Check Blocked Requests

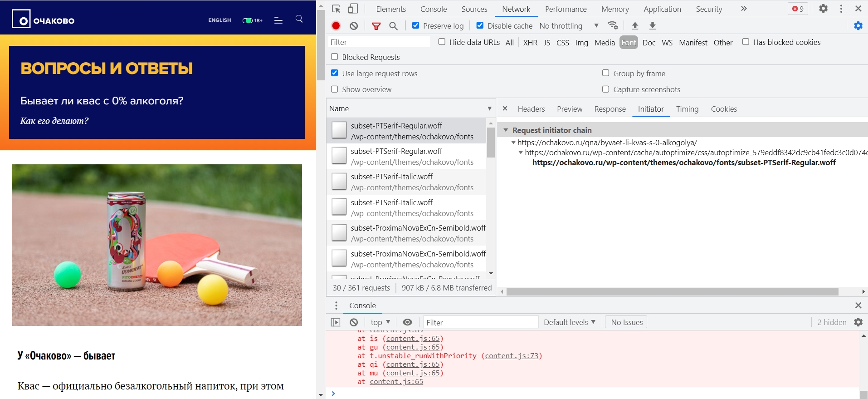click(x=335, y=57)
